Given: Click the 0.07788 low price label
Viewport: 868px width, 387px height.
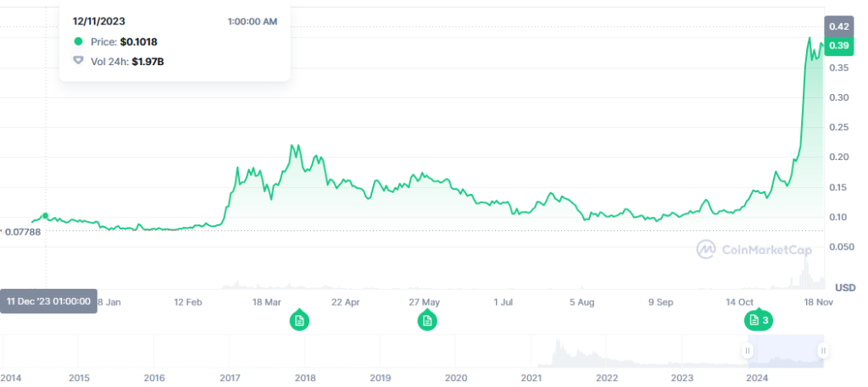Looking at the screenshot, I should pyautogui.click(x=21, y=229).
